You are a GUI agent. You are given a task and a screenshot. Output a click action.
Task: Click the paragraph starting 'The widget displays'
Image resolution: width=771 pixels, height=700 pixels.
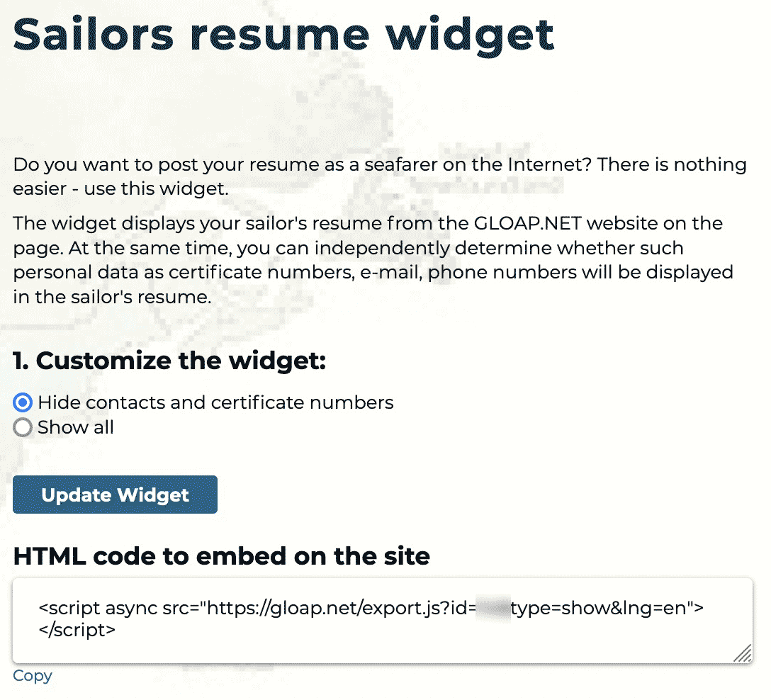click(373, 260)
